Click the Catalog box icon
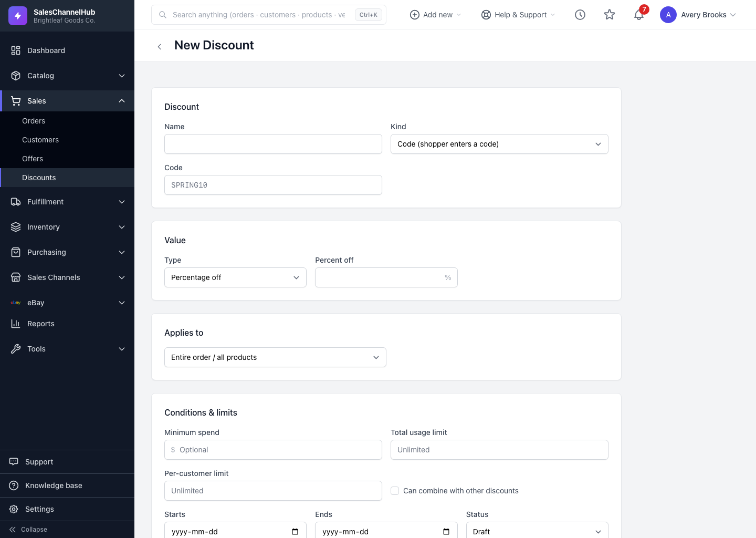756x538 pixels. (16, 76)
